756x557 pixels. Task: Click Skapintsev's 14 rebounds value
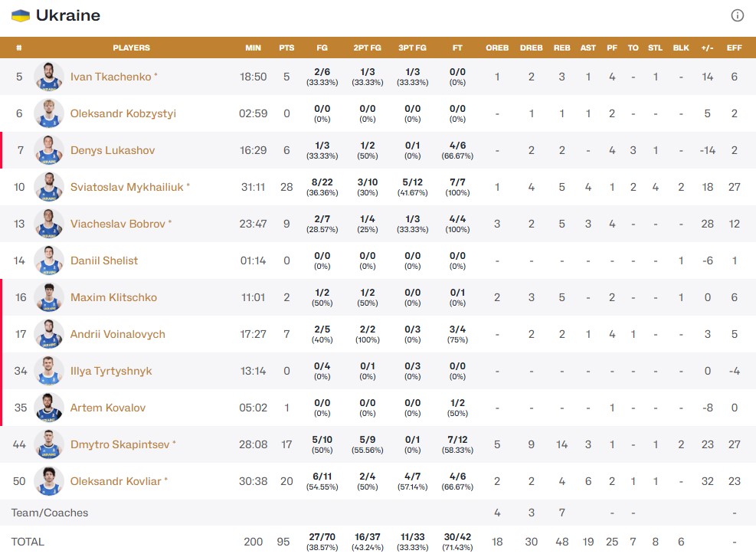[561, 444]
